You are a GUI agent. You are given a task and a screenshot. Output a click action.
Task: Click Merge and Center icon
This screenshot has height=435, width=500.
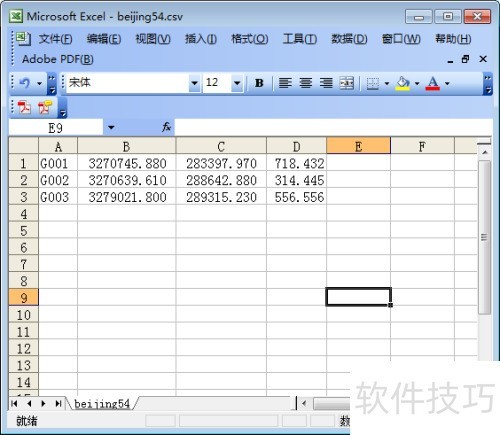[x=347, y=83]
